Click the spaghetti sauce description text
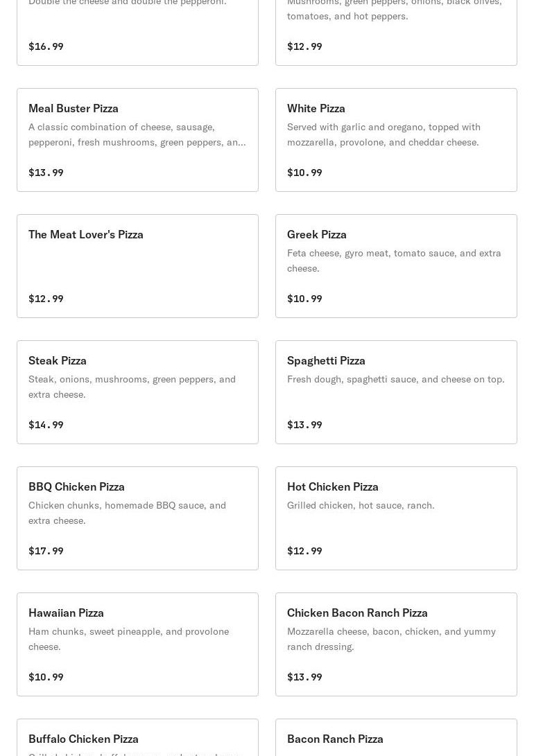The width and height of the screenshot is (534, 756). click(x=395, y=379)
